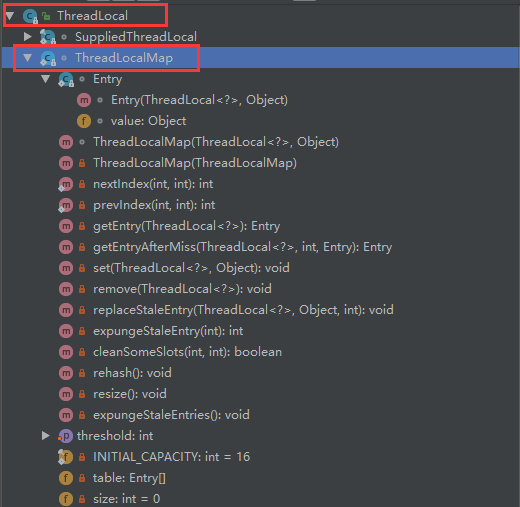Select replaceStaleEntry method
Screen dimensions: 520x507
(x=243, y=310)
